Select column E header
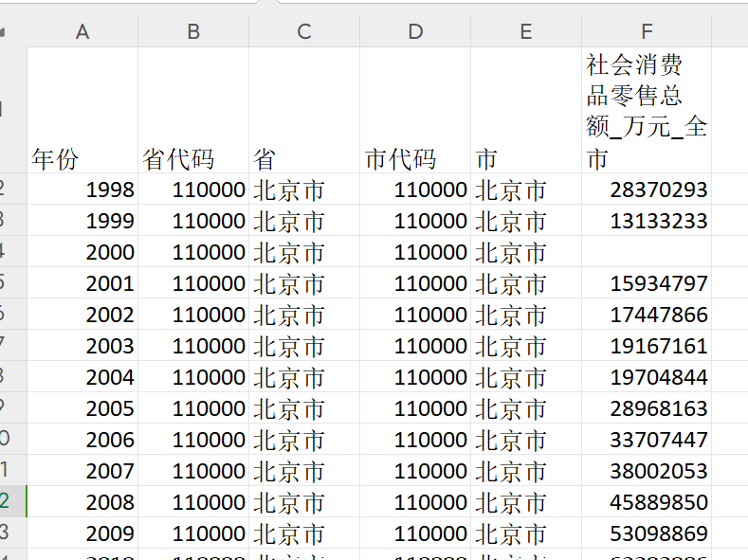This screenshot has height=560, width=748. point(526,31)
